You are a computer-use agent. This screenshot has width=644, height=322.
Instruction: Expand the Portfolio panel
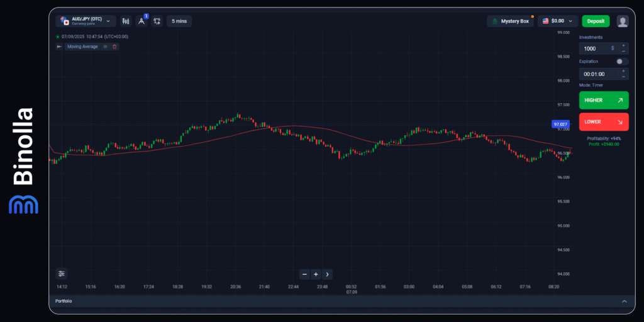pyautogui.click(x=624, y=301)
